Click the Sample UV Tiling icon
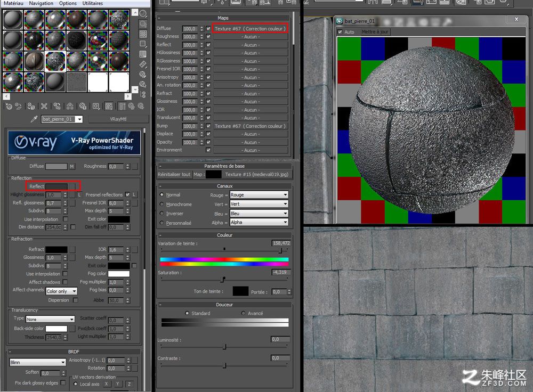 [143, 44]
